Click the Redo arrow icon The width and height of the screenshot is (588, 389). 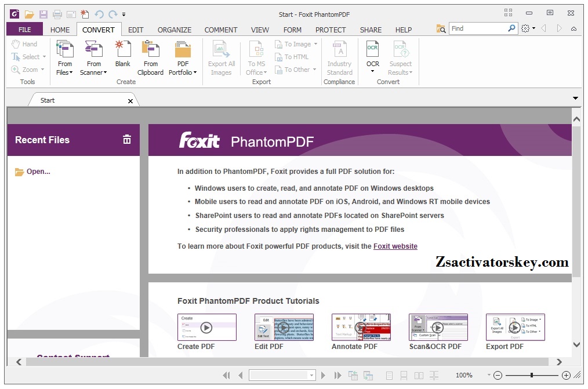click(x=113, y=14)
